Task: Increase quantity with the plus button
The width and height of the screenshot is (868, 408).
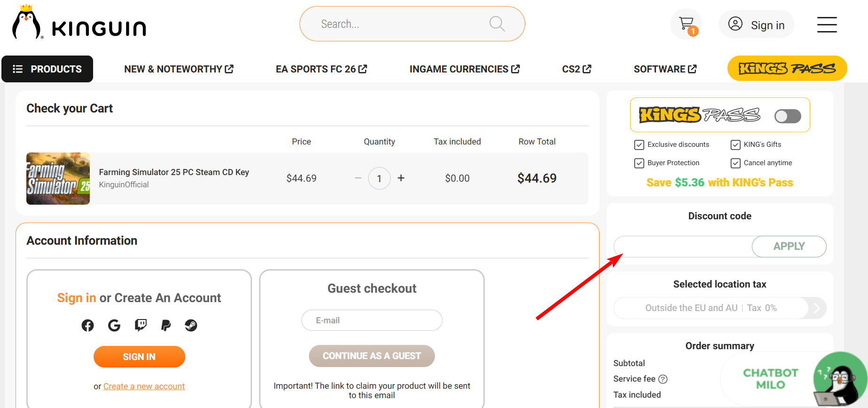Action: 401,178
